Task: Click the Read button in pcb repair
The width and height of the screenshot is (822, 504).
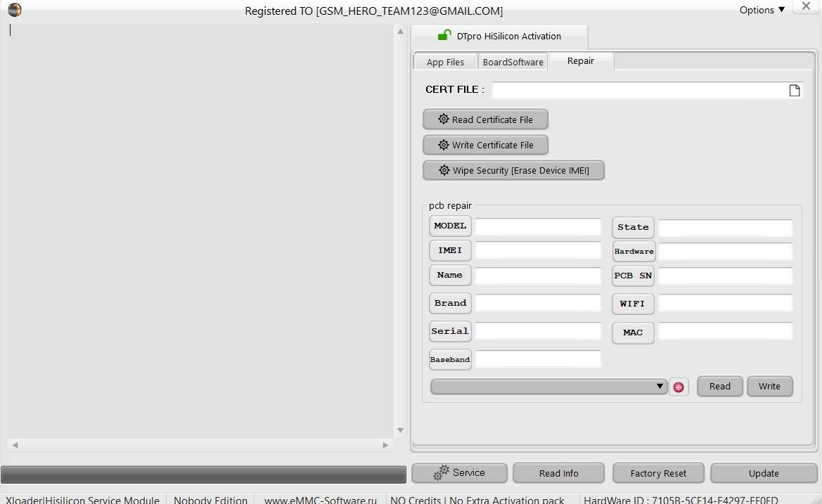Action: (719, 386)
